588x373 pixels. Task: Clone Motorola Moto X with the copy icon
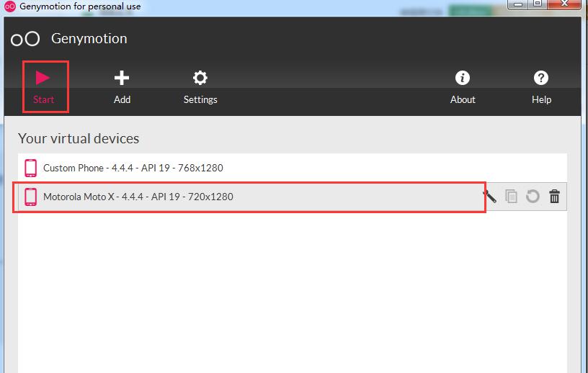point(511,196)
